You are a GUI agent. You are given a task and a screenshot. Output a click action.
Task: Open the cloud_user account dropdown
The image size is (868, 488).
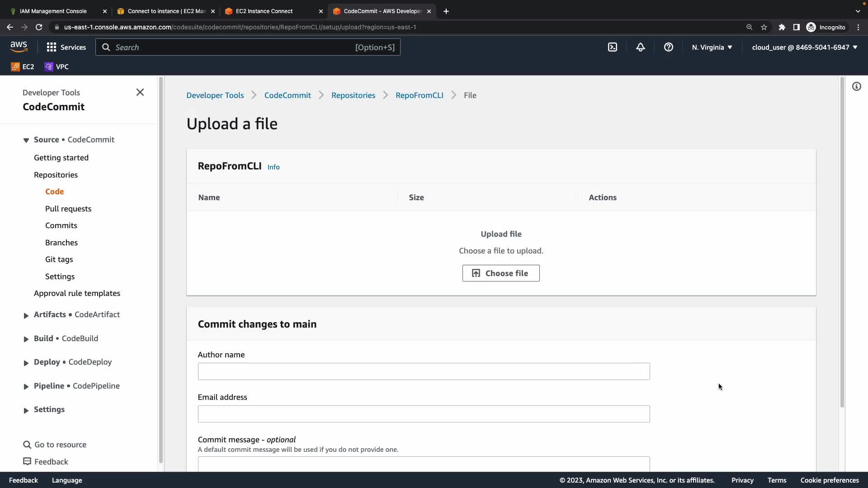point(804,47)
